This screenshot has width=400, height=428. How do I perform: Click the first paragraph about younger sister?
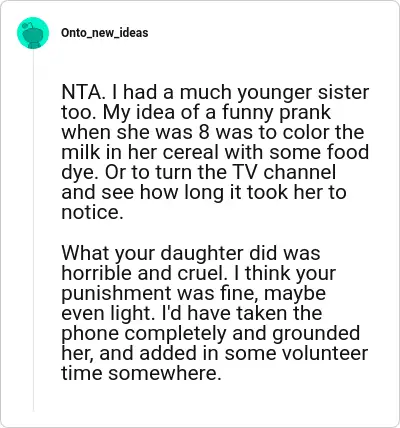point(215,152)
